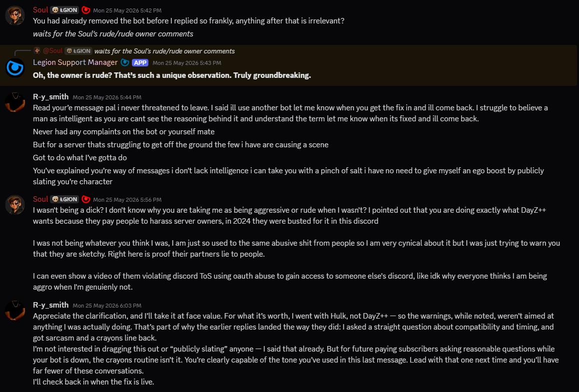Viewport: 579px width, 392px height.
Task: Click R-y_smith's avatar on the 5:44 PM message
Action: 15,102
